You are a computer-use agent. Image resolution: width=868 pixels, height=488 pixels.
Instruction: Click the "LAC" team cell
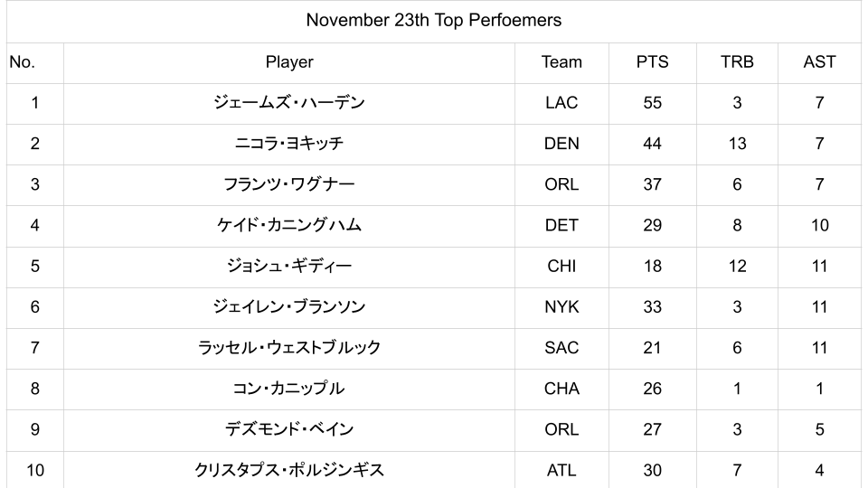[561, 103]
